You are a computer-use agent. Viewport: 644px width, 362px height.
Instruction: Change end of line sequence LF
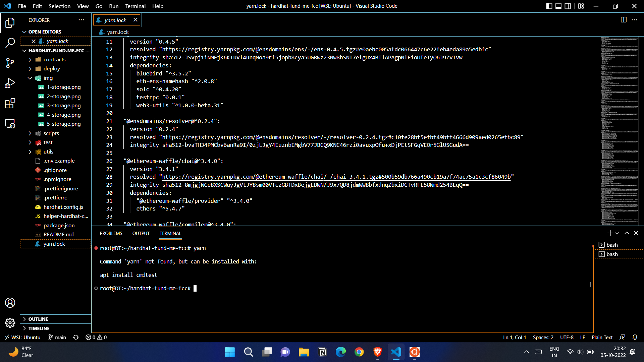point(583,337)
